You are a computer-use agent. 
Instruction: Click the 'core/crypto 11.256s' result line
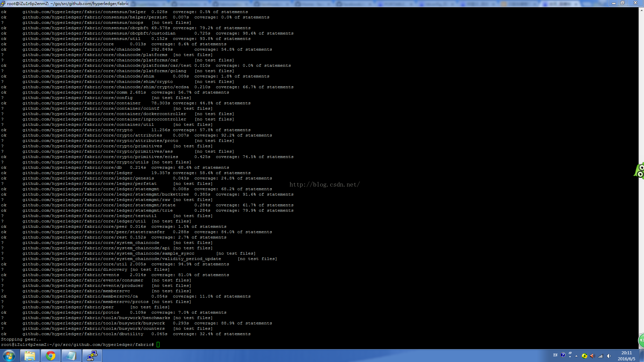click(126, 130)
